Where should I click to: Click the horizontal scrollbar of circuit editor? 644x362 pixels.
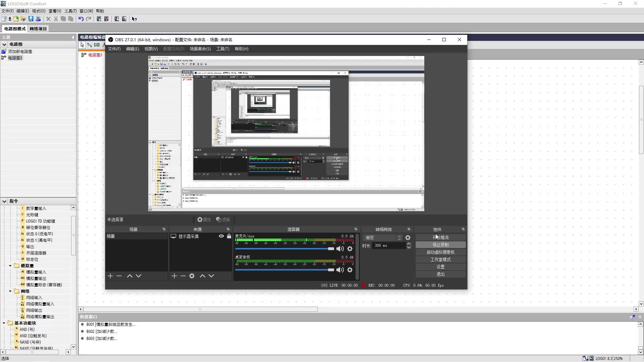[x=200, y=309]
